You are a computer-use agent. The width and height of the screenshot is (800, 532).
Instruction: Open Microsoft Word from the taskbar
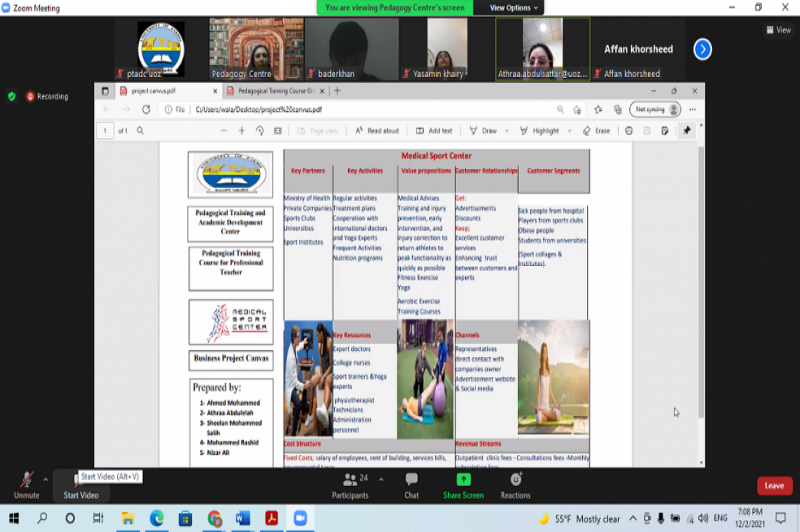point(242,519)
